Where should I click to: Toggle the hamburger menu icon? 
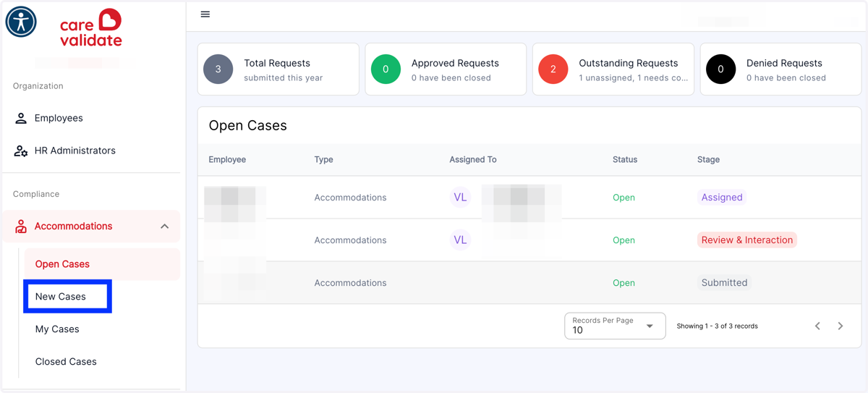click(205, 14)
